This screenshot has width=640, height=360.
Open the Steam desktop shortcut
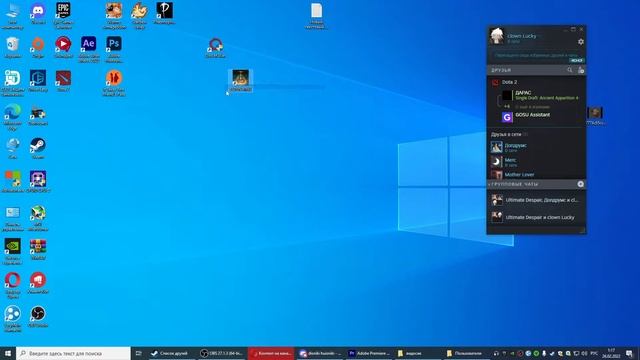tap(38, 148)
